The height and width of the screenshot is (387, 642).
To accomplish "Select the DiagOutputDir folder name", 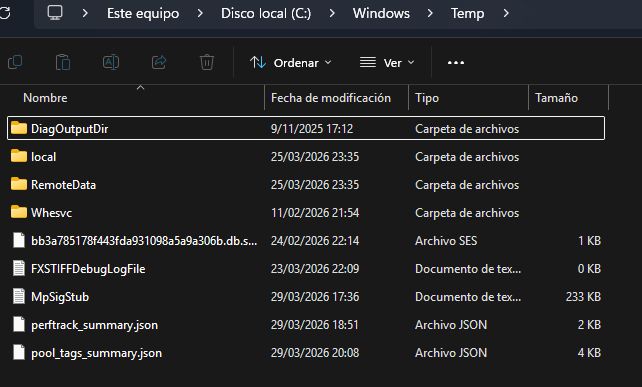I will tap(70, 129).
